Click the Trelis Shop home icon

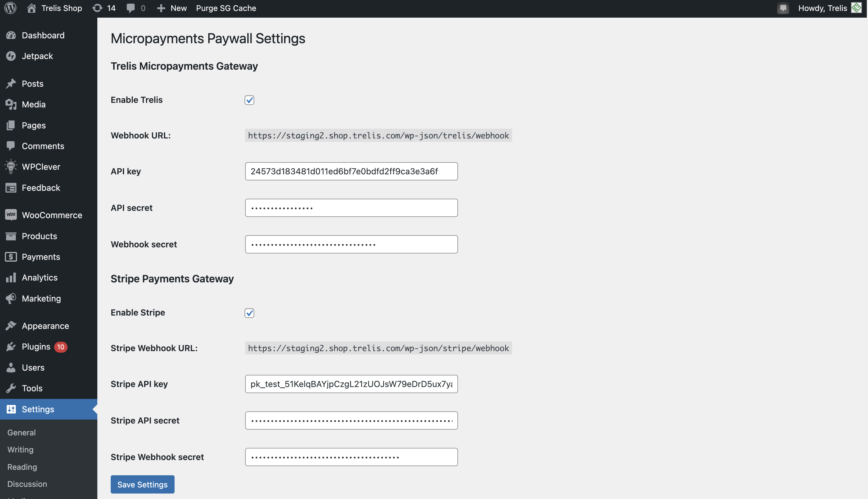[31, 8]
